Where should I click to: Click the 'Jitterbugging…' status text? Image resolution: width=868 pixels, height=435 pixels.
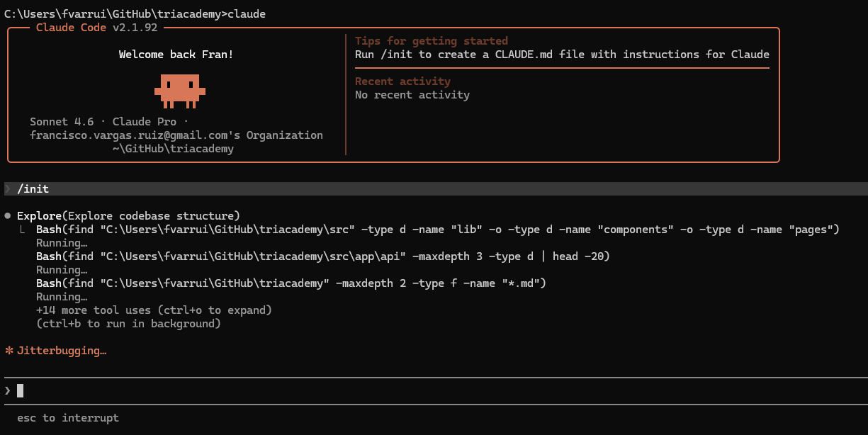[62, 351]
